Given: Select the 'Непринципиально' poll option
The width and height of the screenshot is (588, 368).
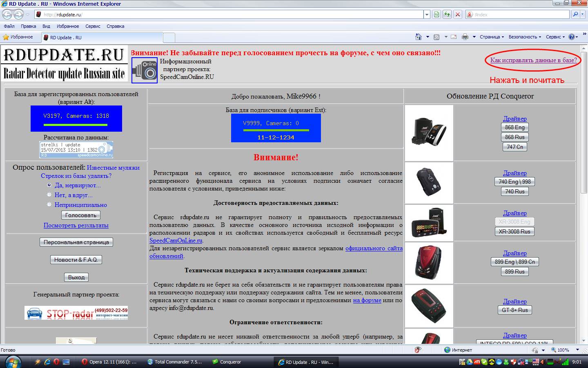Looking at the screenshot, I should (x=49, y=204).
